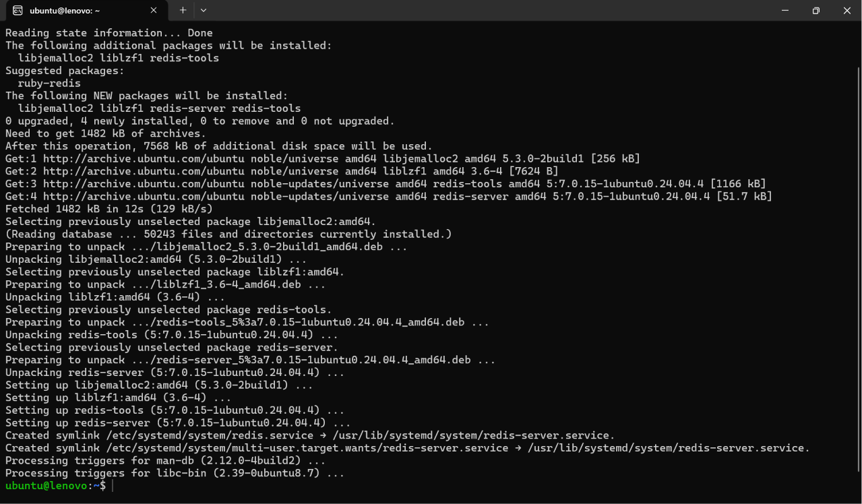Close the terminal window
The image size is (862, 504).
(847, 11)
